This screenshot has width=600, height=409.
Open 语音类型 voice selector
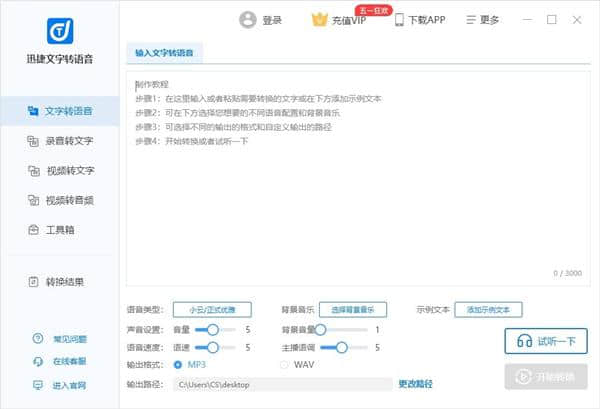pyautogui.click(x=212, y=310)
